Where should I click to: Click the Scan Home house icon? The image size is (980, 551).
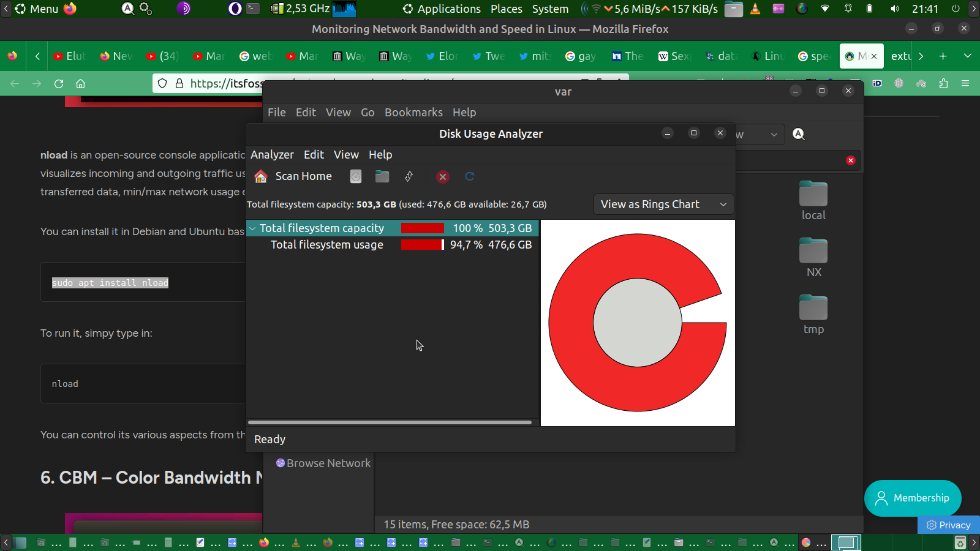pos(261,177)
